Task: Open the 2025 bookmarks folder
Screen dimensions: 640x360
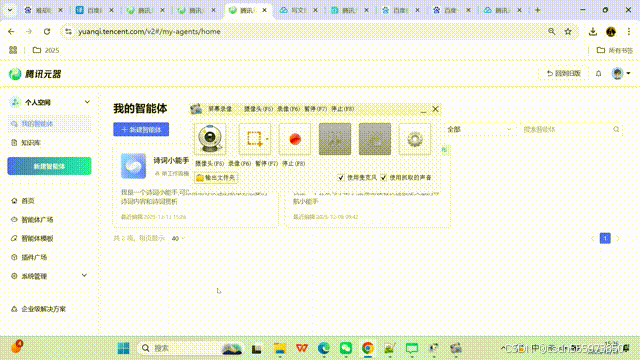Action: click(x=46, y=50)
